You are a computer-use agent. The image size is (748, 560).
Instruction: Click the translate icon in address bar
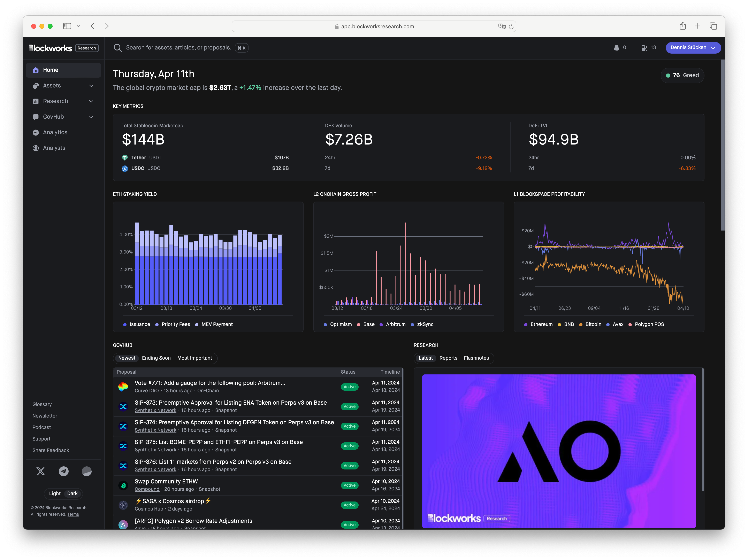502,26
